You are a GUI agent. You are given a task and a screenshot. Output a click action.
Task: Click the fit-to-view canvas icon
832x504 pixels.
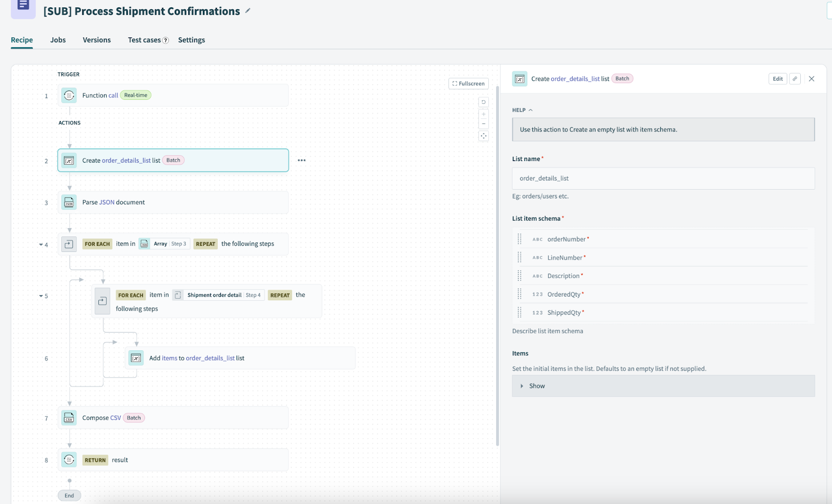click(x=484, y=136)
